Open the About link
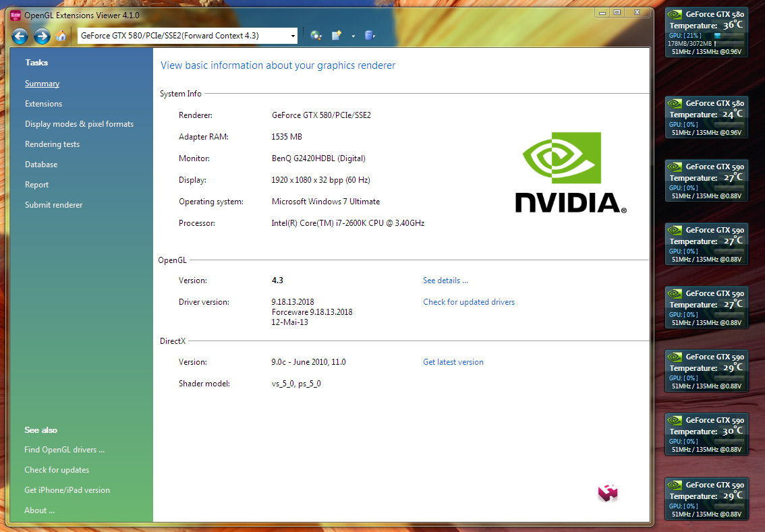This screenshot has height=532, width=765. [40, 510]
